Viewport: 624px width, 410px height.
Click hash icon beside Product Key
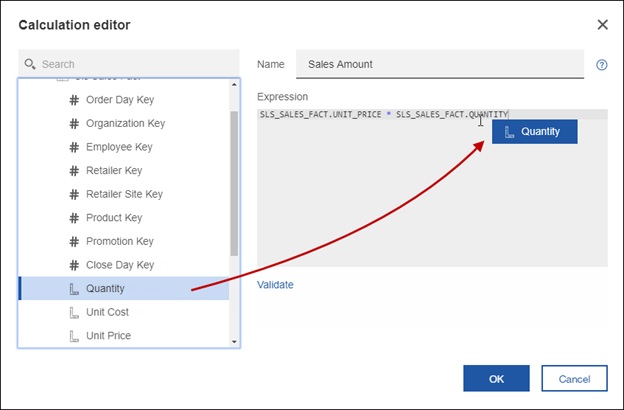(74, 218)
